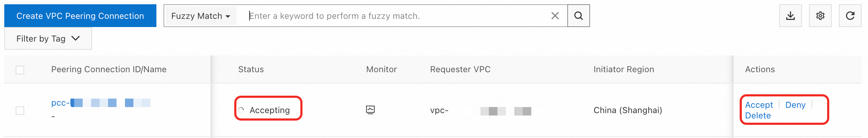Click Create VPC Peering Connection button
The width and height of the screenshot is (868, 138).
point(80,16)
